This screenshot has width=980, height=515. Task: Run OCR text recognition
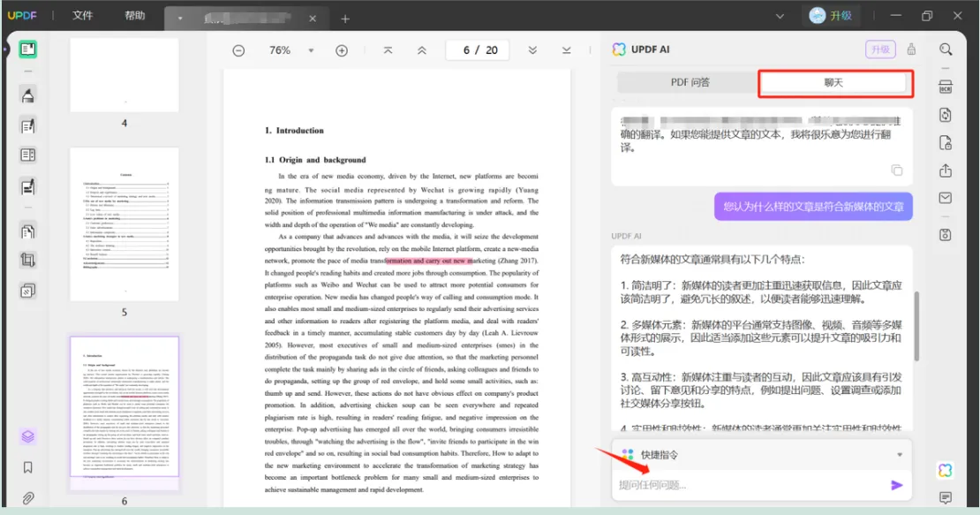pos(946,87)
